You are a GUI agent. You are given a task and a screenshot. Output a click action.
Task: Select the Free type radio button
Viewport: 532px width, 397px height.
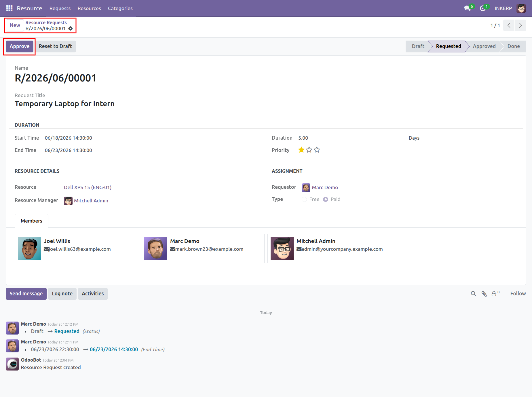304,200
